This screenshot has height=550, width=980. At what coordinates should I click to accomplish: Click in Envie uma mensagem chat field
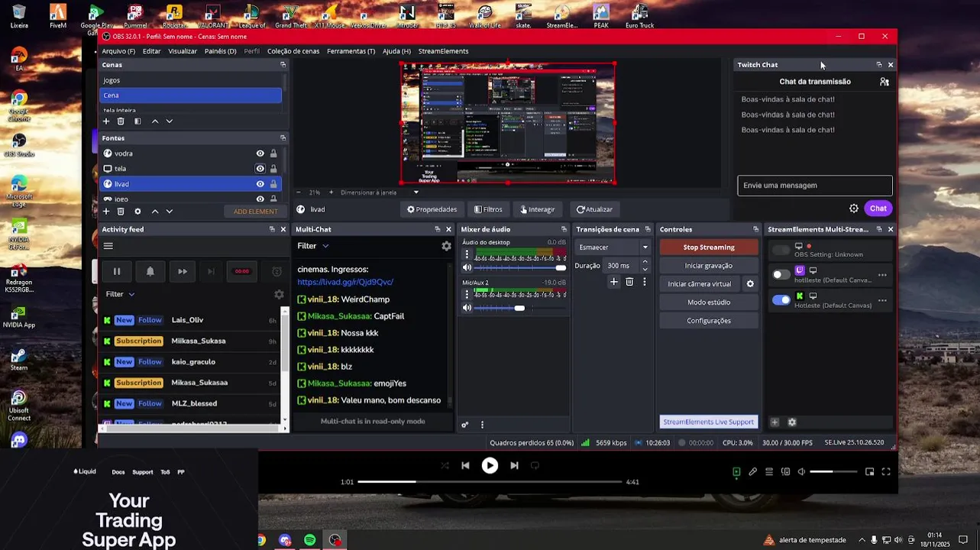[x=815, y=186]
